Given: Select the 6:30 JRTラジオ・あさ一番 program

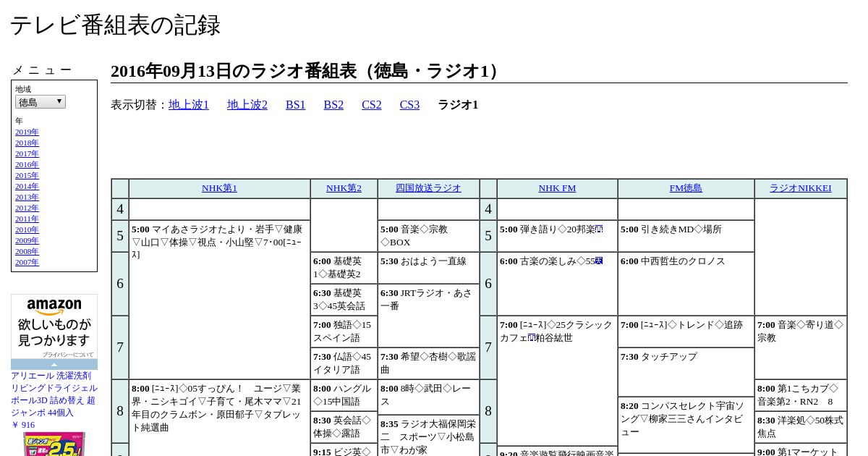Looking at the screenshot, I should 428,316.
